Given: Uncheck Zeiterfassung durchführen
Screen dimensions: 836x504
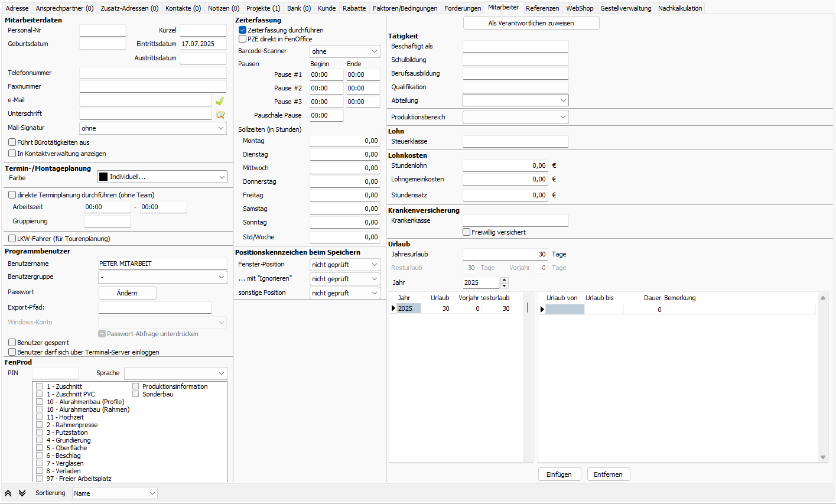Looking at the screenshot, I should 242,30.
